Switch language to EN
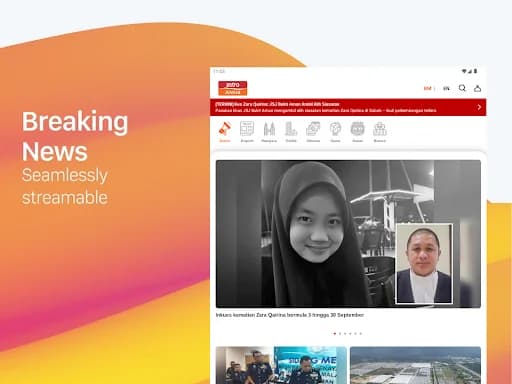The height and width of the screenshot is (384, 512). pyautogui.click(x=446, y=88)
